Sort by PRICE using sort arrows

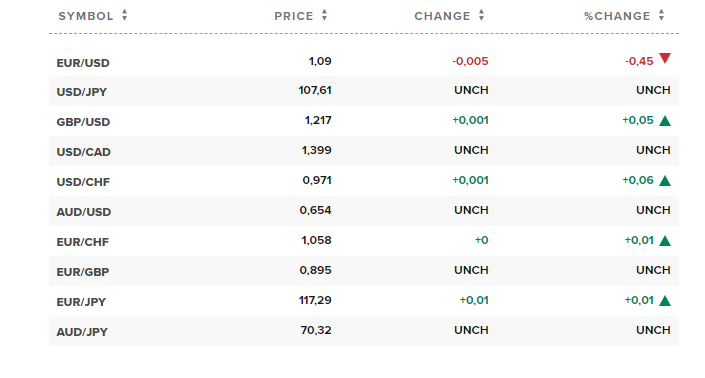click(324, 15)
